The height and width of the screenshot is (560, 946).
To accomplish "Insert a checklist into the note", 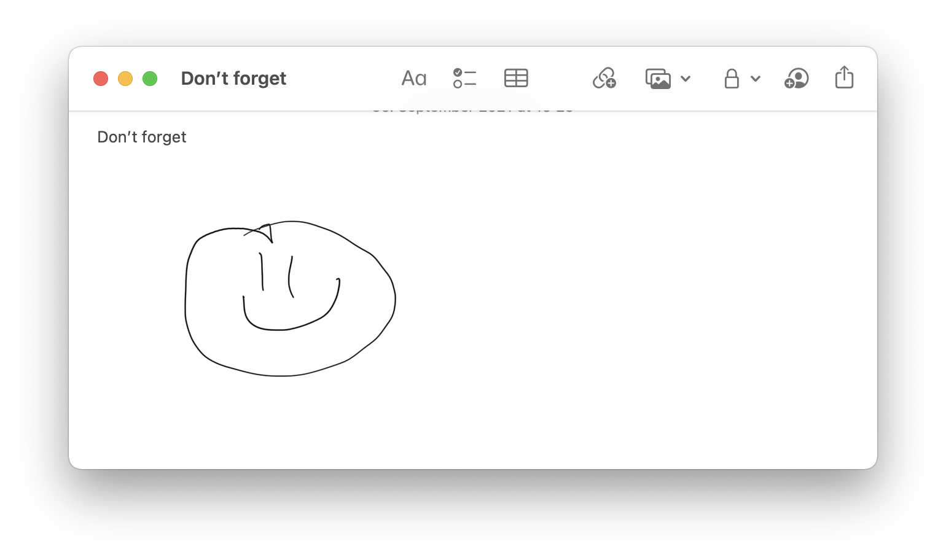I will pyautogui.click(x=465, y=78).
